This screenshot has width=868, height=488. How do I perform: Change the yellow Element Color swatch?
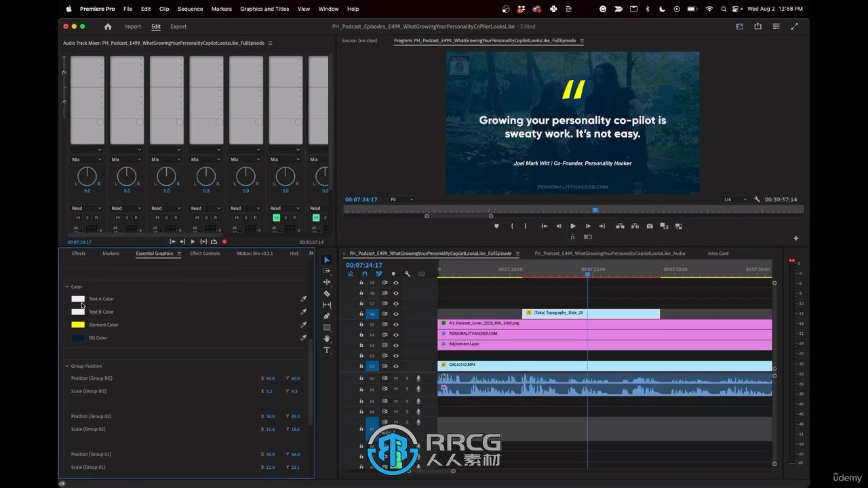pos(78,325)
